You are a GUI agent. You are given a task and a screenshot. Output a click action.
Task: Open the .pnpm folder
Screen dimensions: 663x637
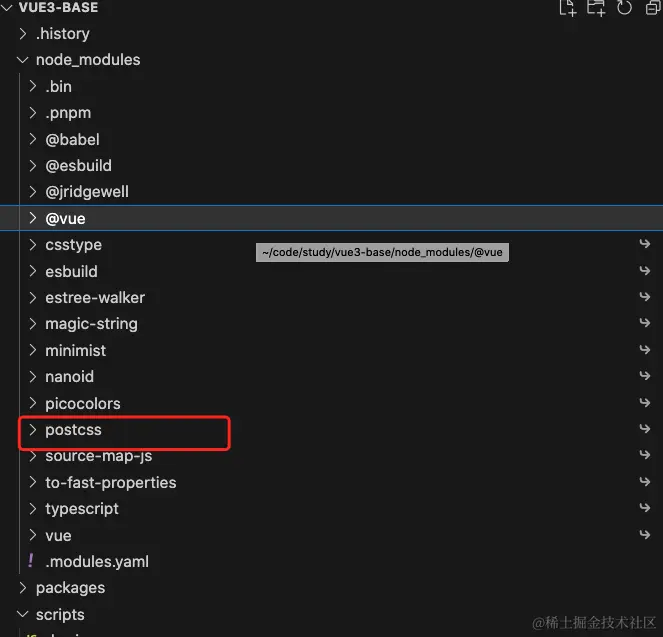tap(68, 113)
